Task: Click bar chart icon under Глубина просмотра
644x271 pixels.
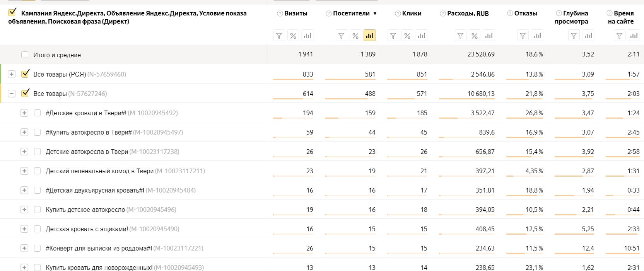Action: click(588, 36)
